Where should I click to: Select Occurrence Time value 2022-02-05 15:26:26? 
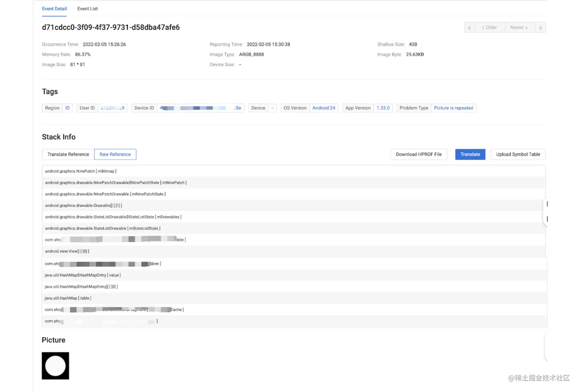(x=104, y=44)
